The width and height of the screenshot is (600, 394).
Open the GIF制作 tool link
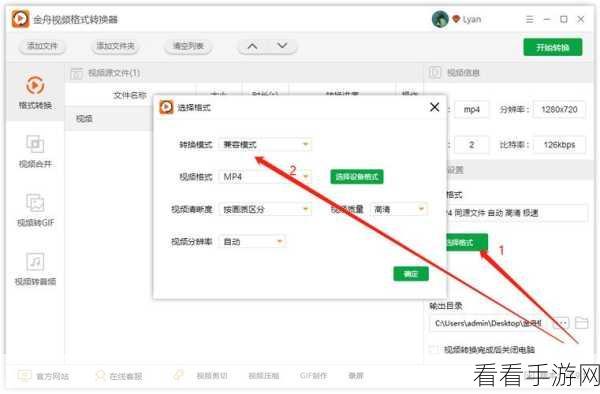(313, 376)
